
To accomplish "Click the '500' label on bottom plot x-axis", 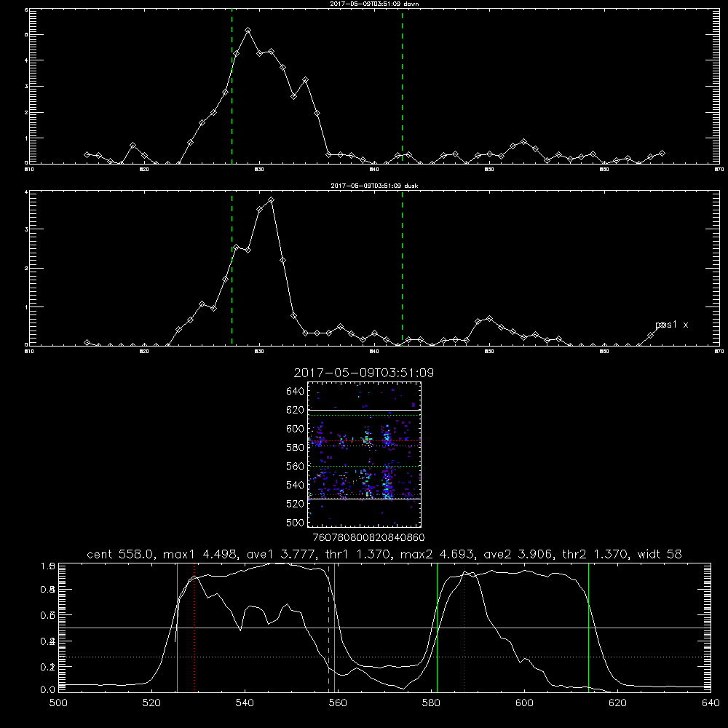I will [58, 703].
